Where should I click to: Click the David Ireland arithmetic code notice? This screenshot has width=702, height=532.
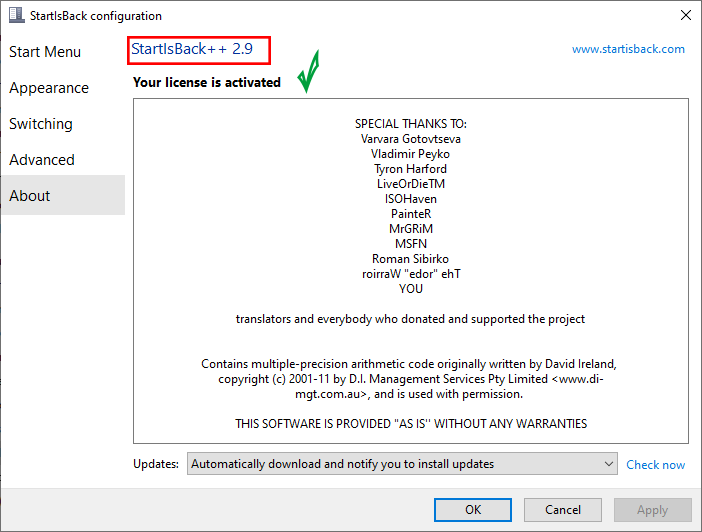pos(411,379)
